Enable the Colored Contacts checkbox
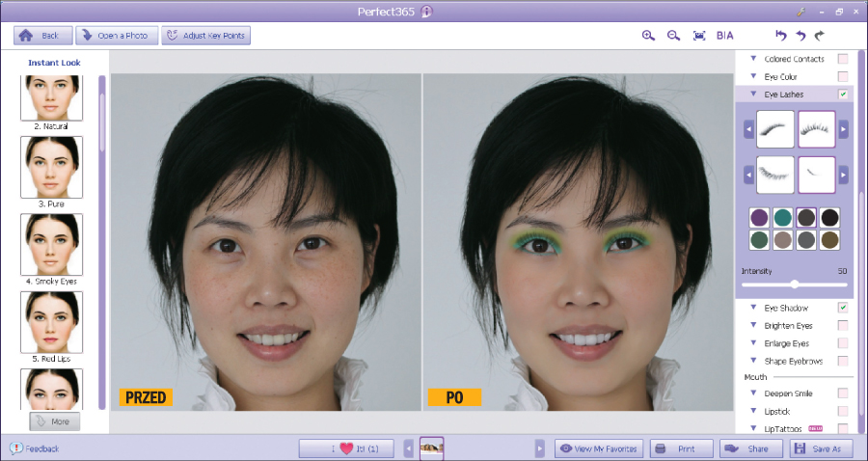Image resolution: width=868 pixels, height=461 pixels. pyautogui.click(x=843, y=59)
